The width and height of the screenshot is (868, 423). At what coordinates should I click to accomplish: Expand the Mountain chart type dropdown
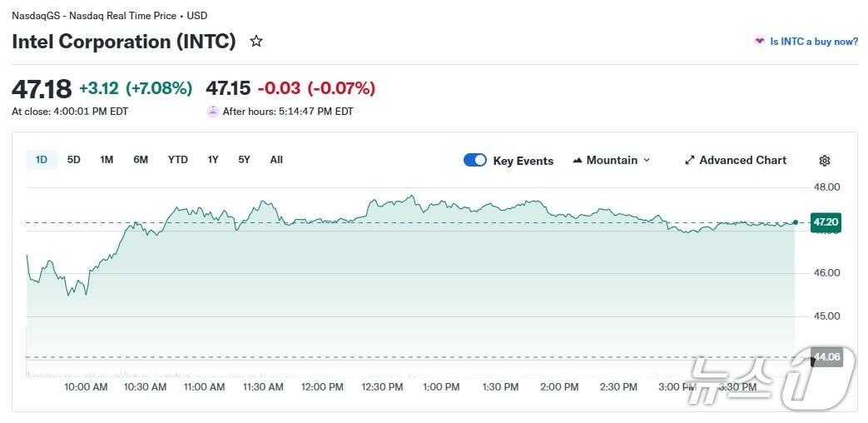click(x=647, y=161)
